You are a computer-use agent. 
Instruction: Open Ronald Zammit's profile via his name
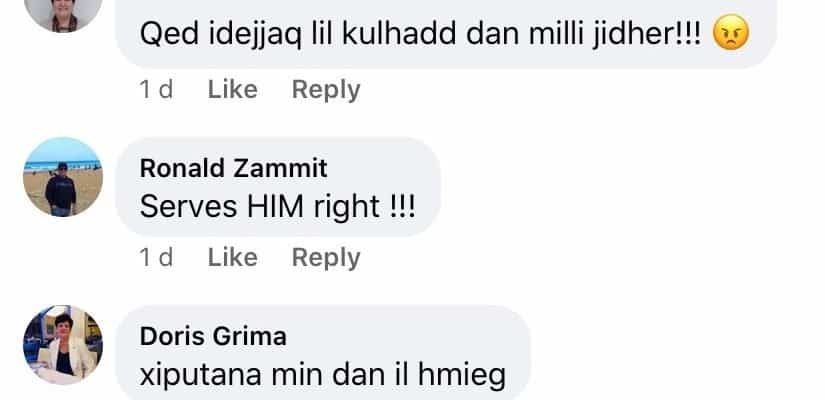tap(234, 168)
